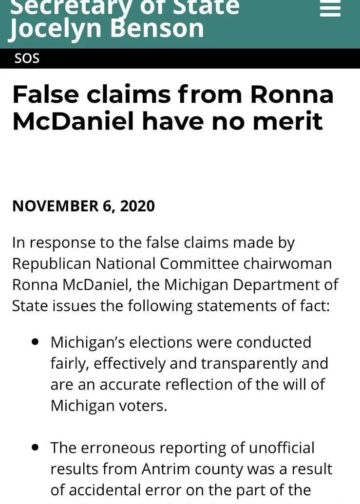Click the second bullet point marker

[35, 448]
